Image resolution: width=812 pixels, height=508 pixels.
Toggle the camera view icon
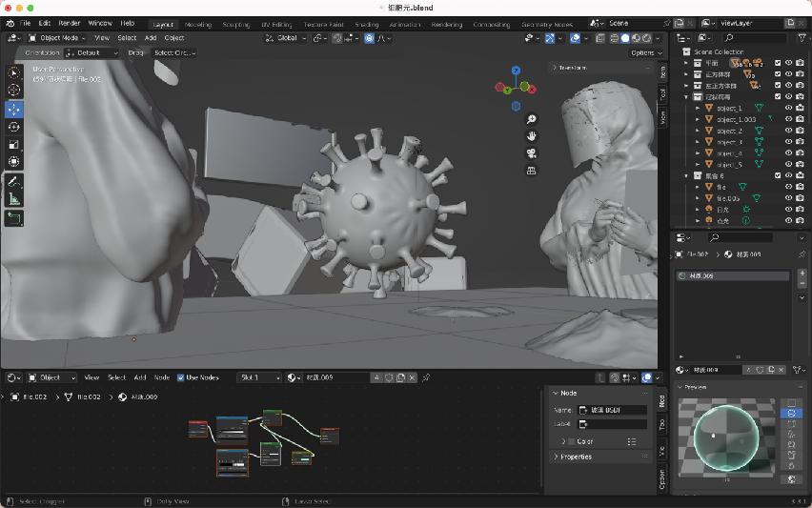tap(531, 153)
